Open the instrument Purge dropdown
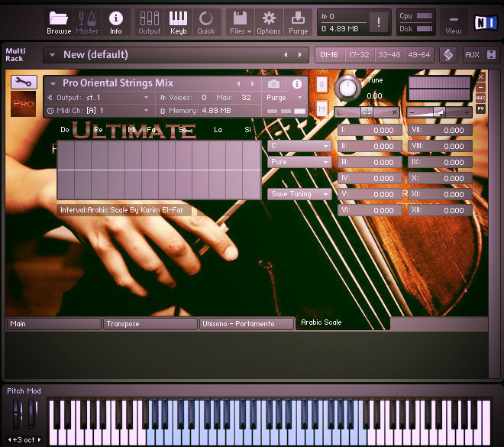The height and width of the screenshot is (447, 504). point(285,98)
